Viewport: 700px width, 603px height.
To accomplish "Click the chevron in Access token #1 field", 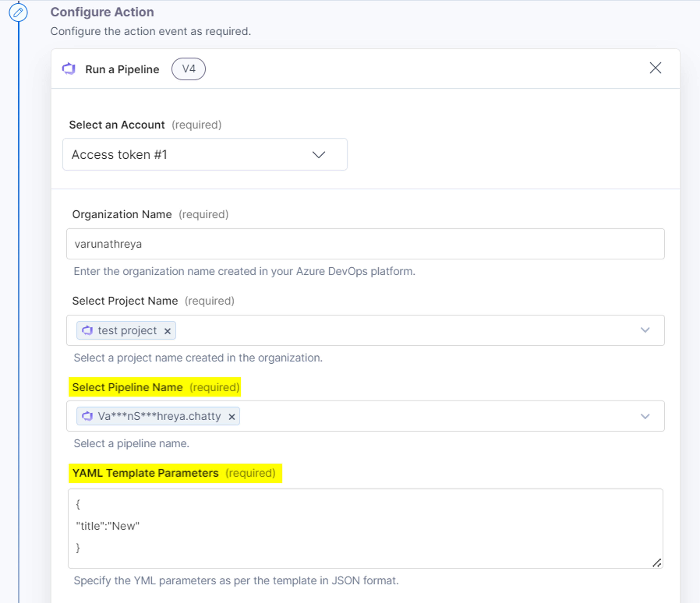I will [x=318, y=155].
